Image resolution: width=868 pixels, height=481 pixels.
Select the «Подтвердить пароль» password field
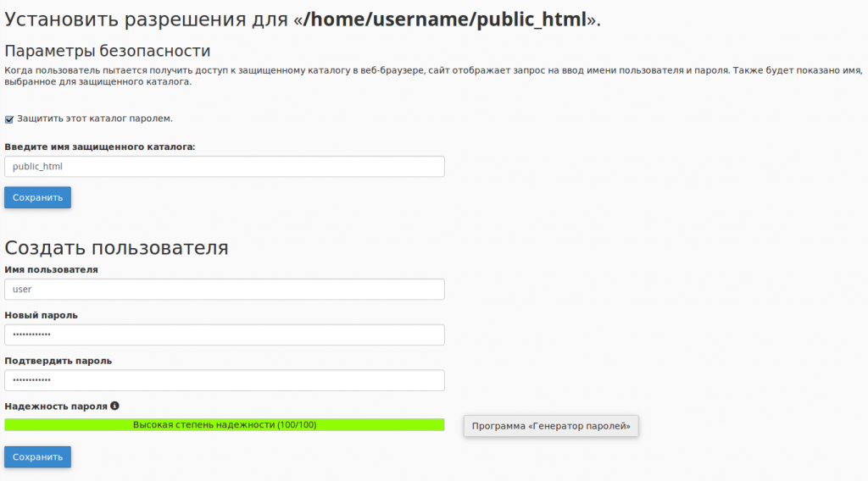[224, 380]
